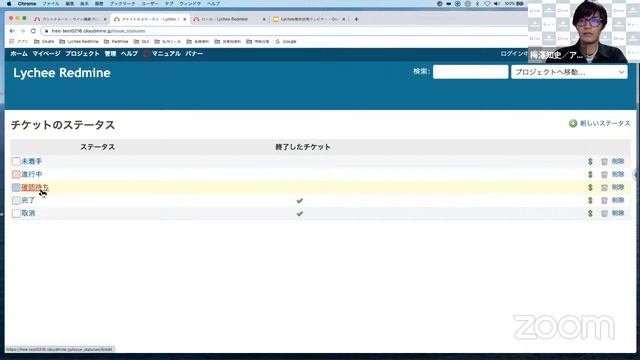The width and height of the screenshot is (640, 360).
Task: Open the ウィンドウ menu in menu bar
Action: pos(190,4)
